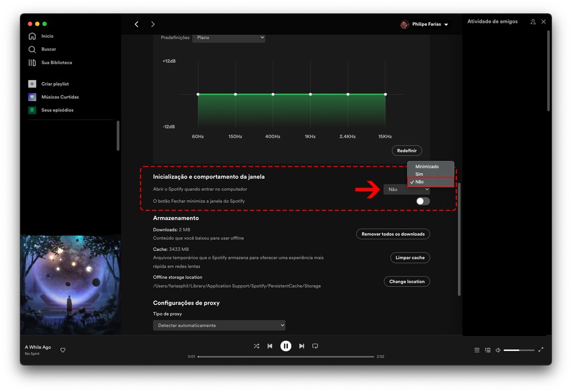The image size is (572, 392).
Task: Pause the current song
Action: pyautogui.click(x=285, y=346)
